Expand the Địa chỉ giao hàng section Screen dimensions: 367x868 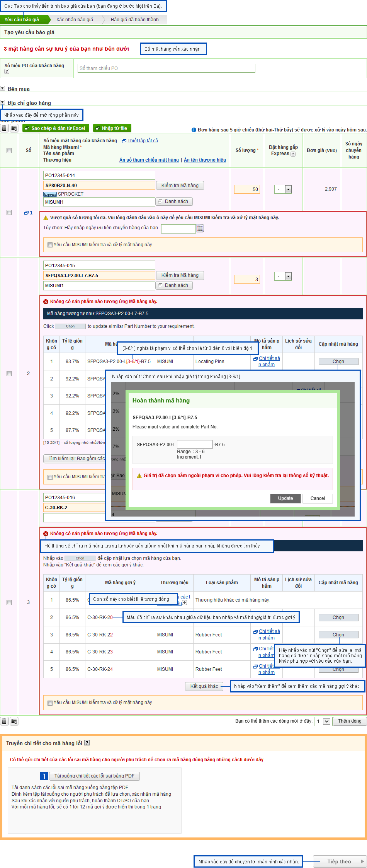click(x=3, y=102)
